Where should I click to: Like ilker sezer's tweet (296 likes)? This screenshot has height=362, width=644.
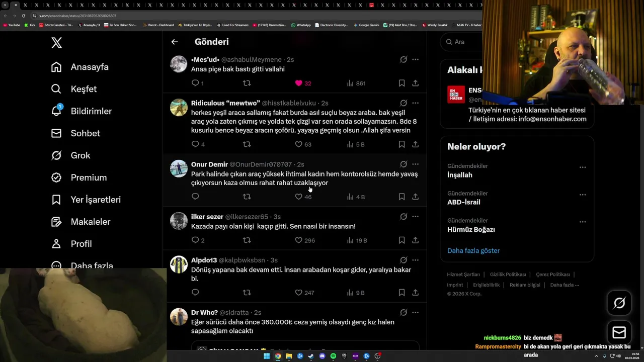pyautogui.click(x=298, y=240)
